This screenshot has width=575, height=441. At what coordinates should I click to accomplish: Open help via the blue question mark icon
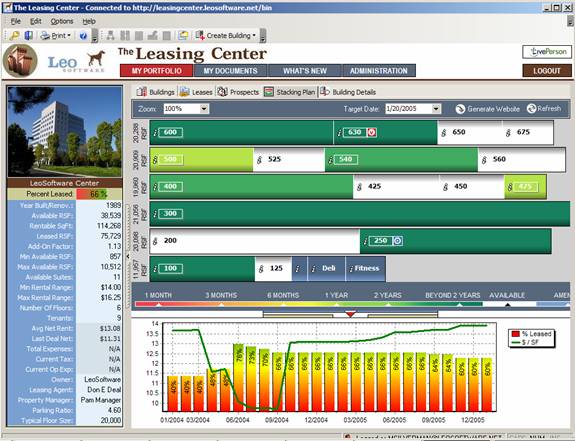[x=83, y=36]
